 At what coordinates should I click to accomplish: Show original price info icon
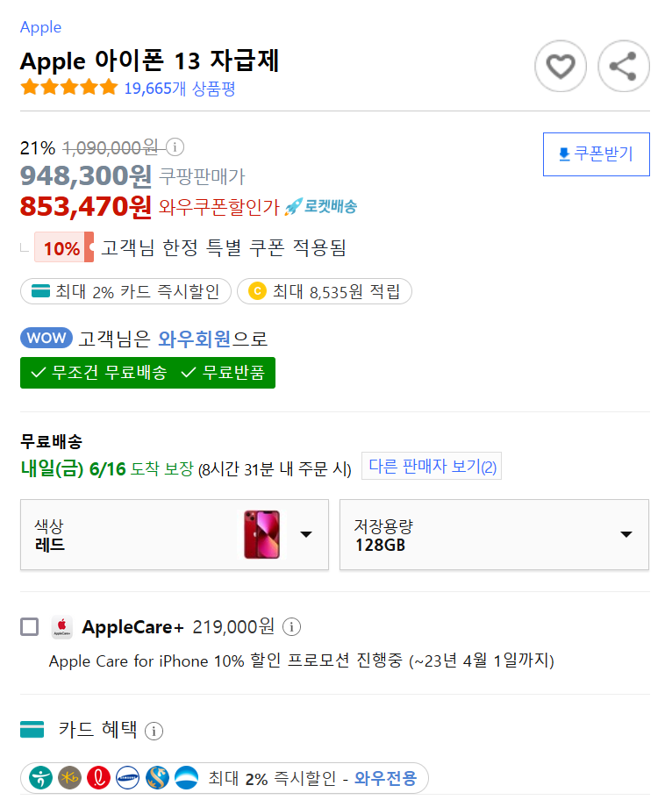[x=175, y=147]
